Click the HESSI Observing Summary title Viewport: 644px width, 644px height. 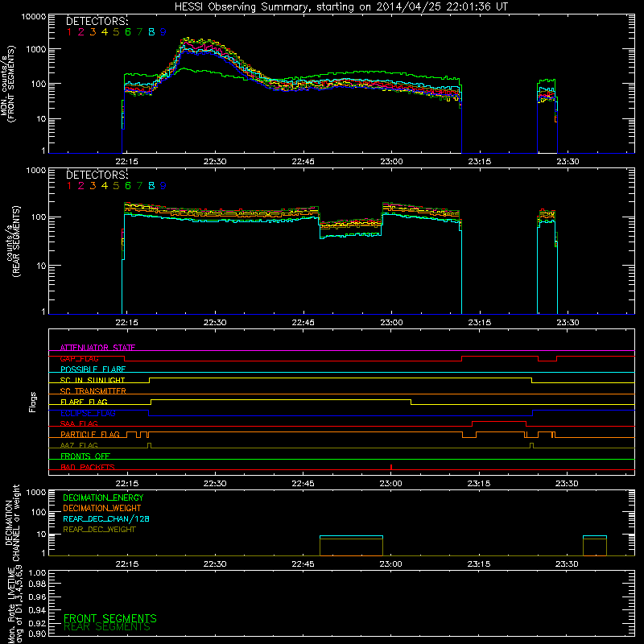pyautogui.click(x=341, y=6)
